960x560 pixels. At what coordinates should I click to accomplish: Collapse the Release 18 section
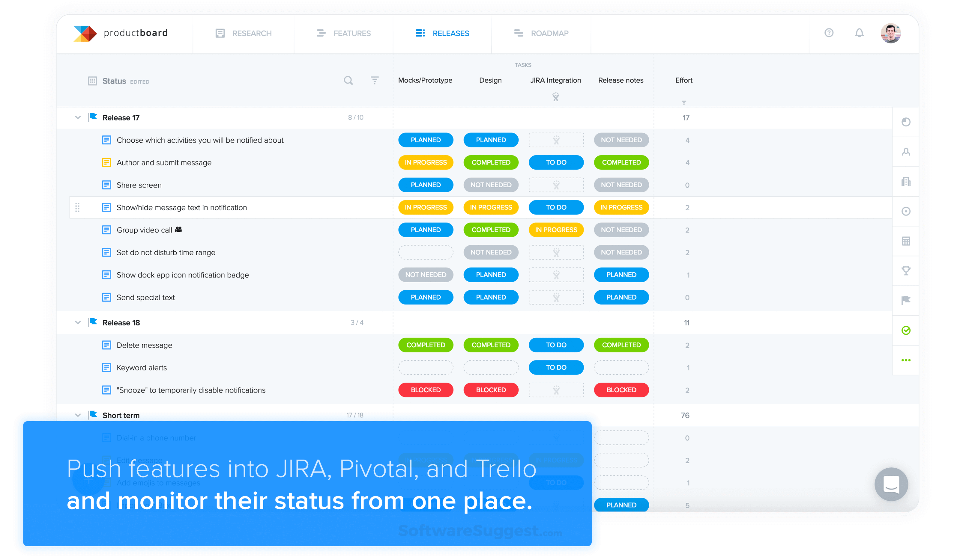(x=78, y=322)
